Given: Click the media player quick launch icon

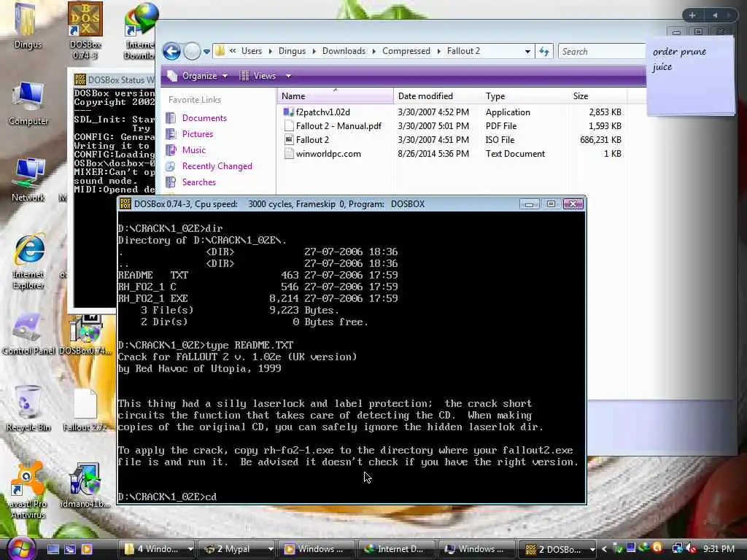Looking at the screenshot, I should [x=87, y=549].
